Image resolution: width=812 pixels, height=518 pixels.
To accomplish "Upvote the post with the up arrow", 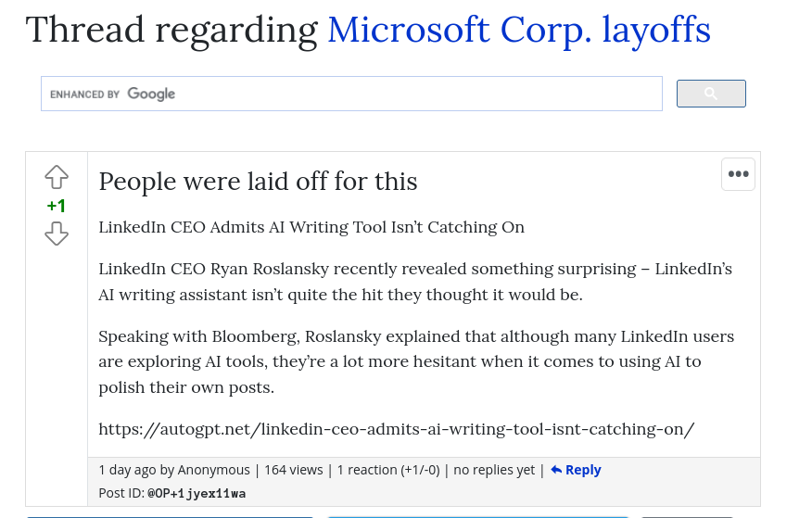I will [57, 178].
